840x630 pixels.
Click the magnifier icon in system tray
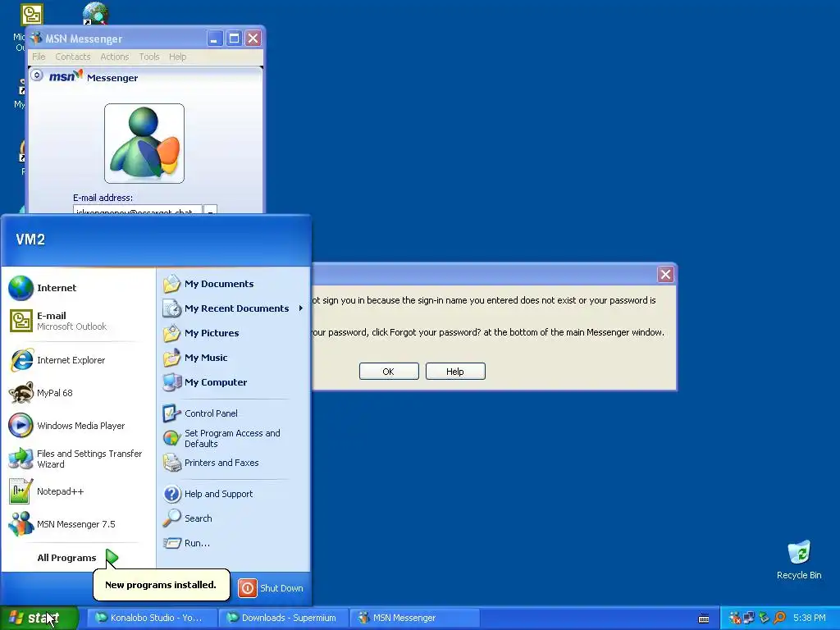point(780,619)
